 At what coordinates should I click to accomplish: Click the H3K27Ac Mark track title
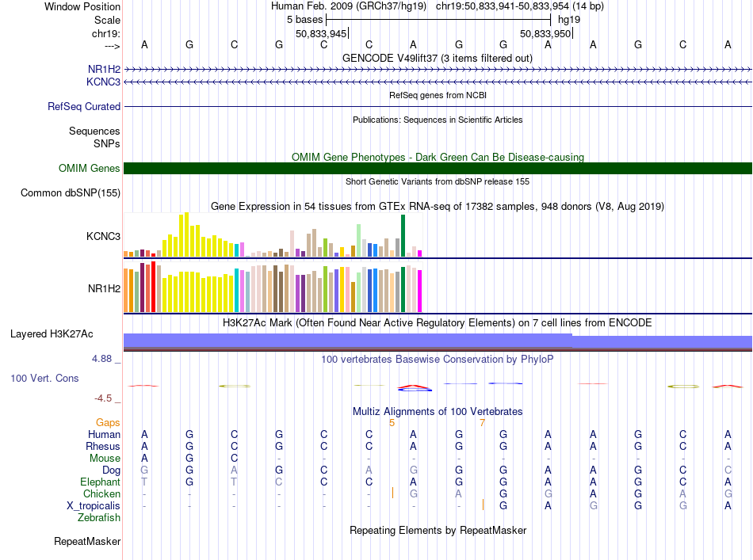click(x=437, y=322)
